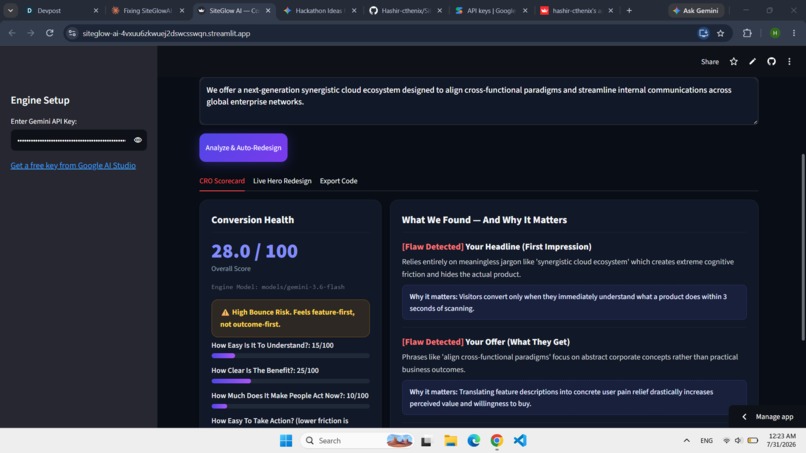Click inside the landing page copy text area

(x=479, y=101)
